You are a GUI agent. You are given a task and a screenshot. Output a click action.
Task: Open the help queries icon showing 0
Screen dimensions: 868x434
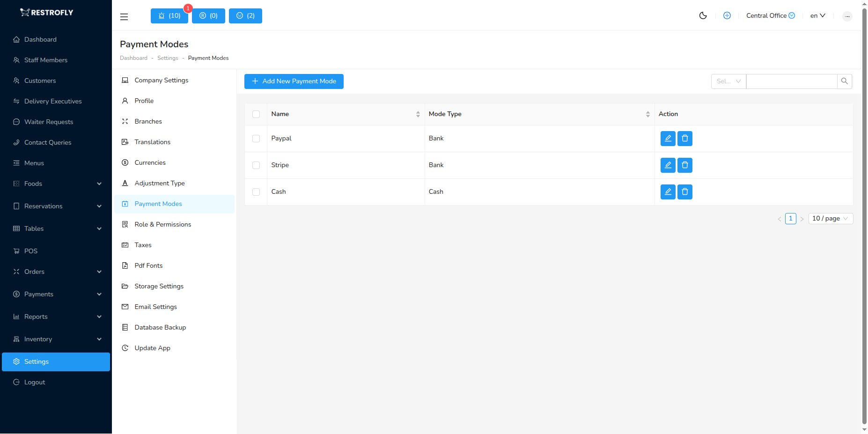[x=208, y=15]
